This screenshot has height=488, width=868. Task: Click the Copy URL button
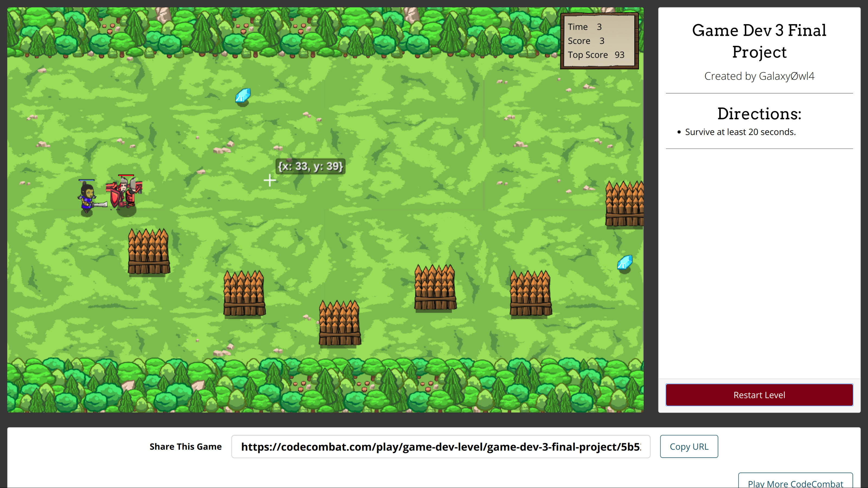point(689,447)
